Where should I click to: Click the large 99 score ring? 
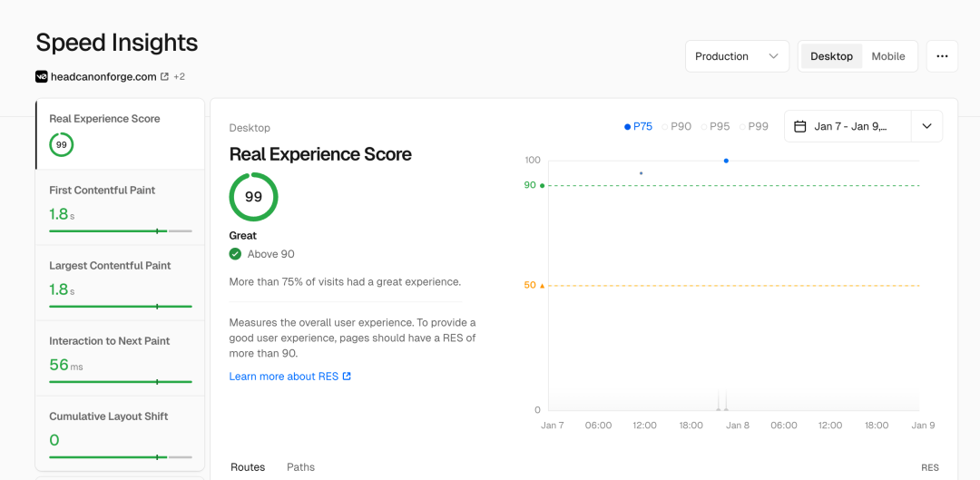tap(253, 197)
